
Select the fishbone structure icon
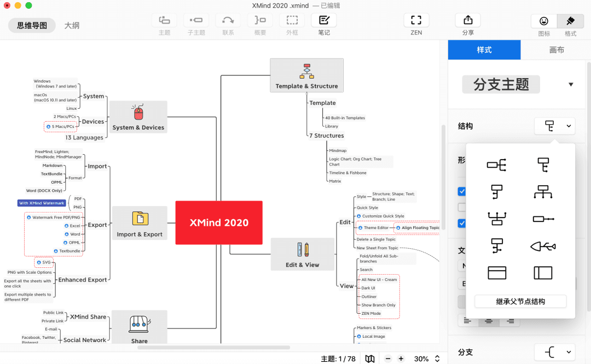(543, 246)
